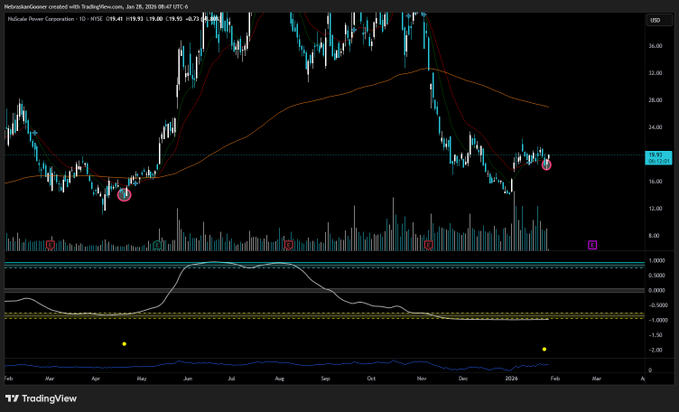679x412 pixels.
Task: Click the red earnings marker before March 2025
Action: click(50, 244)
